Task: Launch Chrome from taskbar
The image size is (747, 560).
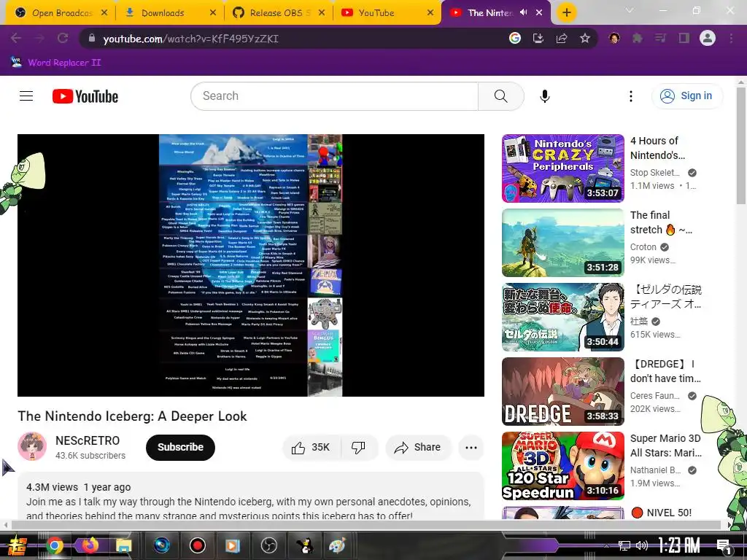Action: point(55,545)
